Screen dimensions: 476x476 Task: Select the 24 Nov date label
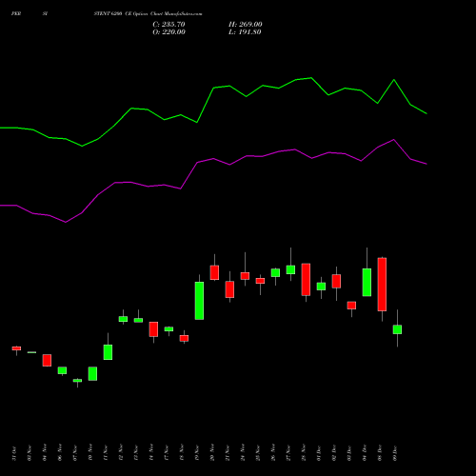tap(243, 453)
